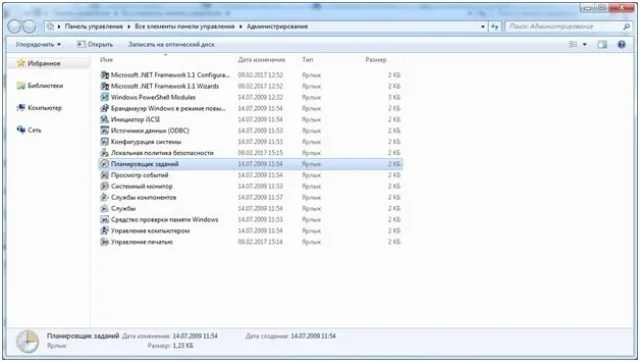Select the Службы компонентов icon

[x=104, y=197]
